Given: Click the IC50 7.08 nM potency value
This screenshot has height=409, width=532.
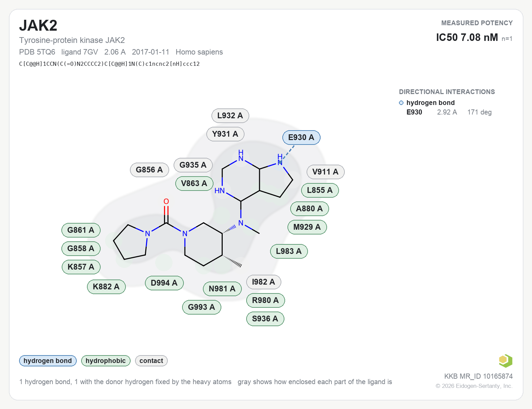Looking at the screenshot, I should tap(467, 37).
